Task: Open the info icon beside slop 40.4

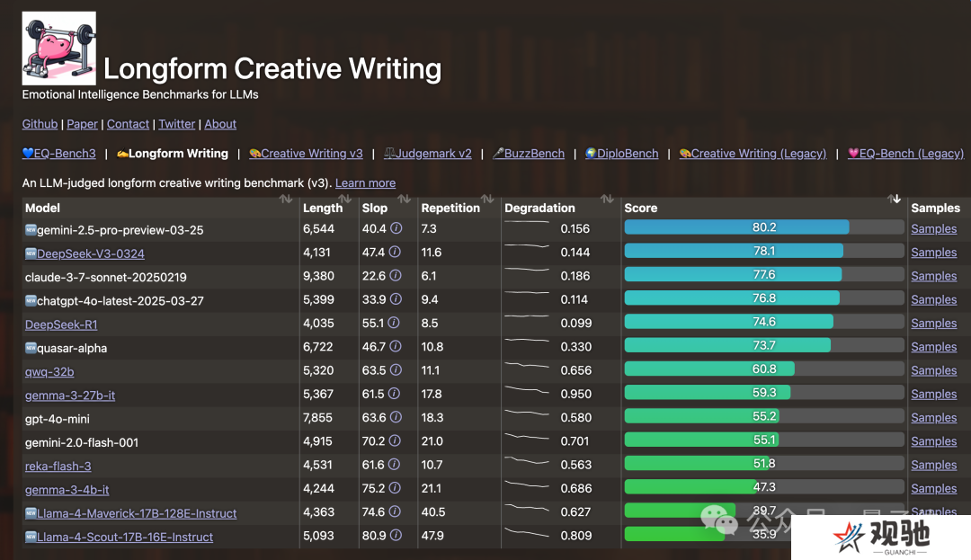Action: coord(396,228)
